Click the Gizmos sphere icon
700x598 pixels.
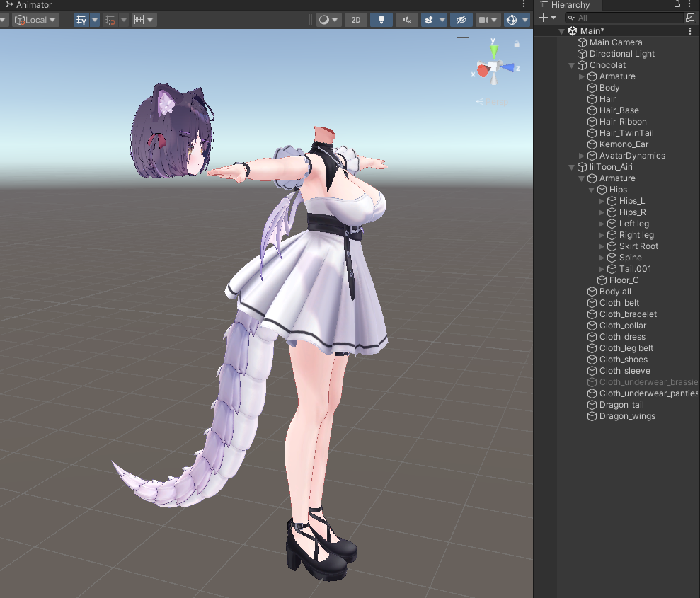pyautogui.click(x=512, y=20)
